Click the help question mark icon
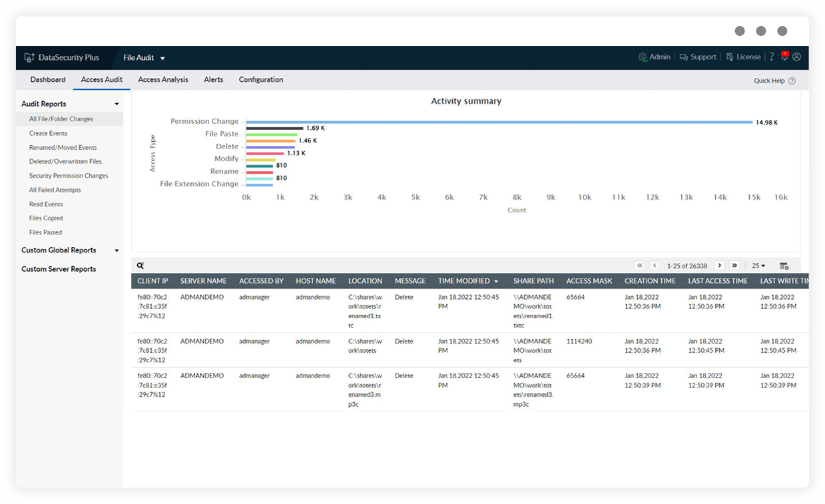Screen dimensions: 825x504 coord(771,57)
